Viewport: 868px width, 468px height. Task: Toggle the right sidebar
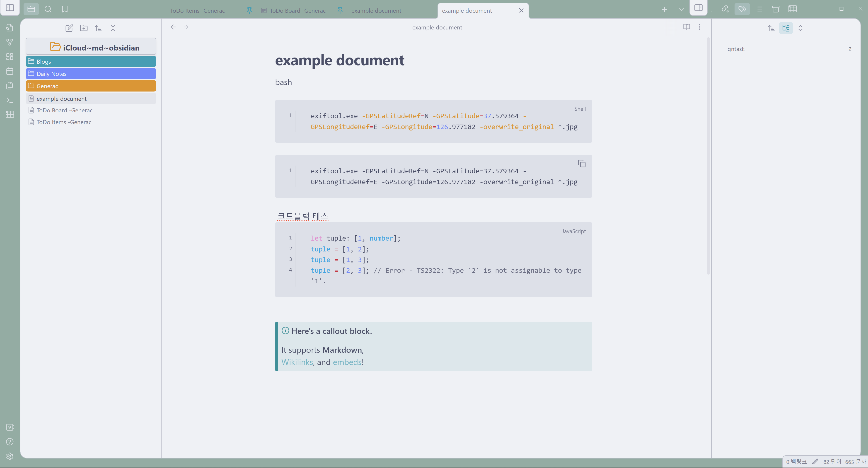click(698, 8)
